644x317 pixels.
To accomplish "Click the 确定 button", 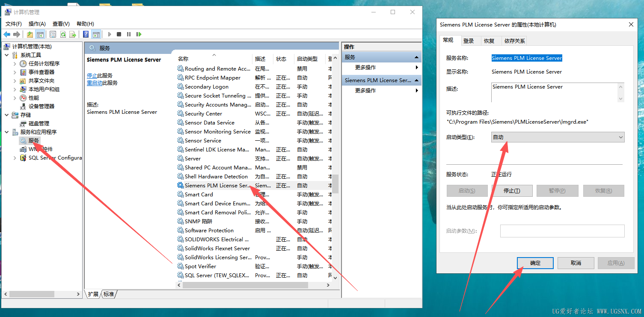I will (535, 263).
